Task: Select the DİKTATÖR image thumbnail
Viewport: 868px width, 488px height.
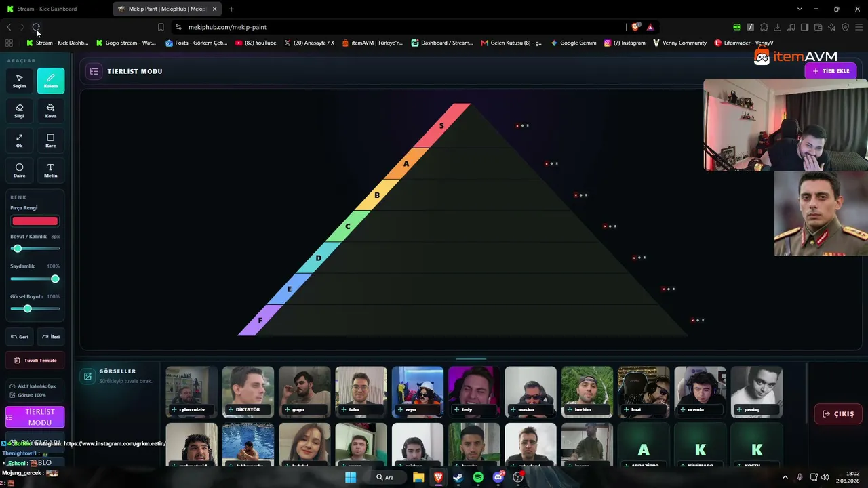Action: (248, 392)
